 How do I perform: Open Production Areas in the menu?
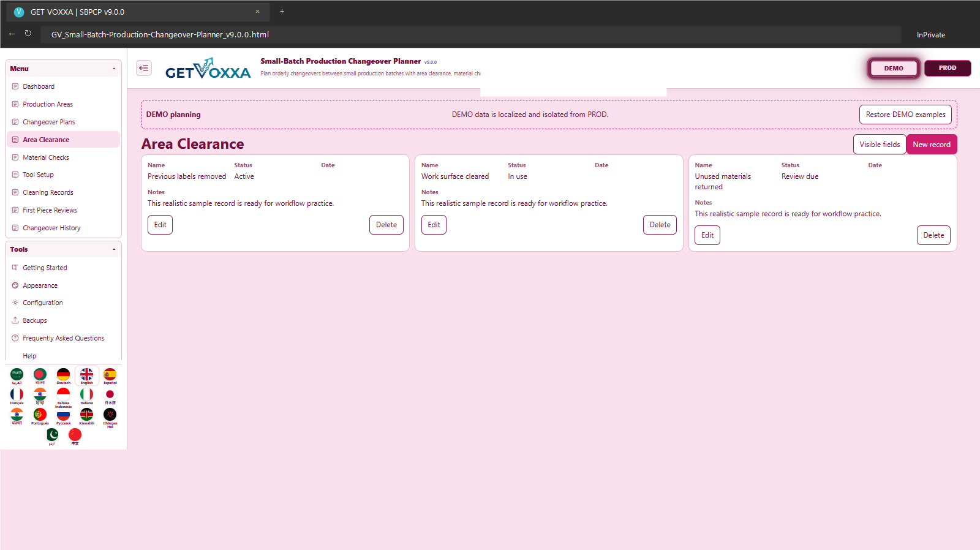point(63,104)
